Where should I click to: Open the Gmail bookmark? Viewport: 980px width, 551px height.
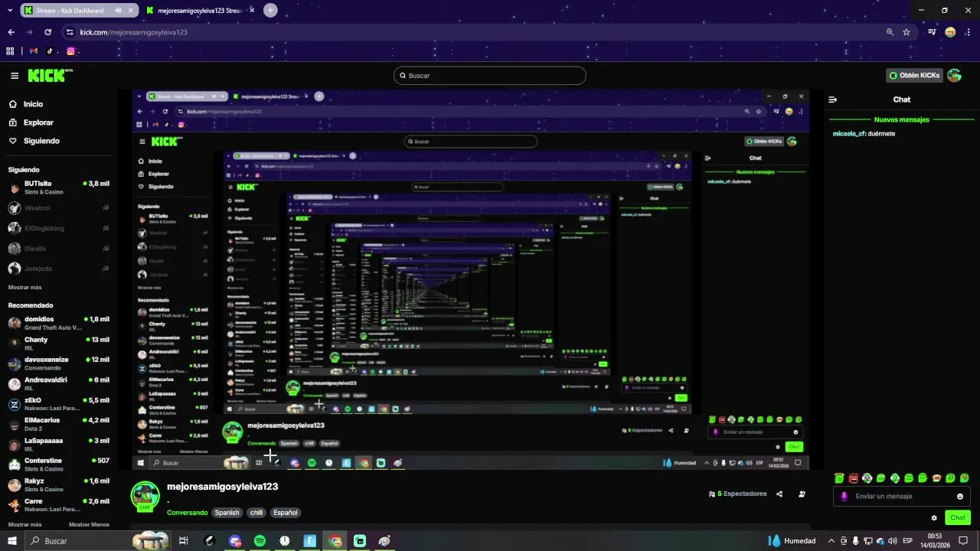point(33,51)
